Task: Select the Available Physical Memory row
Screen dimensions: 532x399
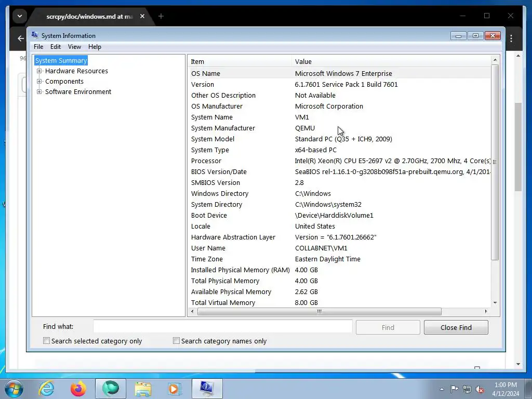Action: coord(339,292)
